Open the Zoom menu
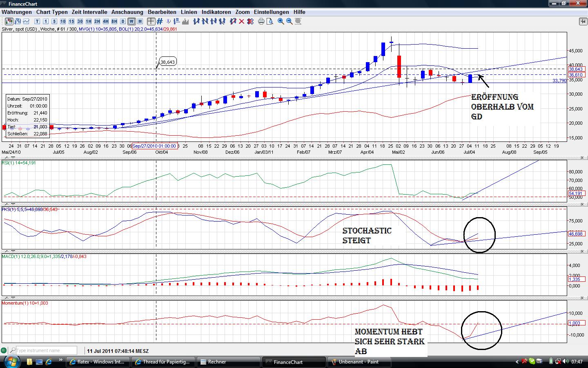 coord(243,12)
